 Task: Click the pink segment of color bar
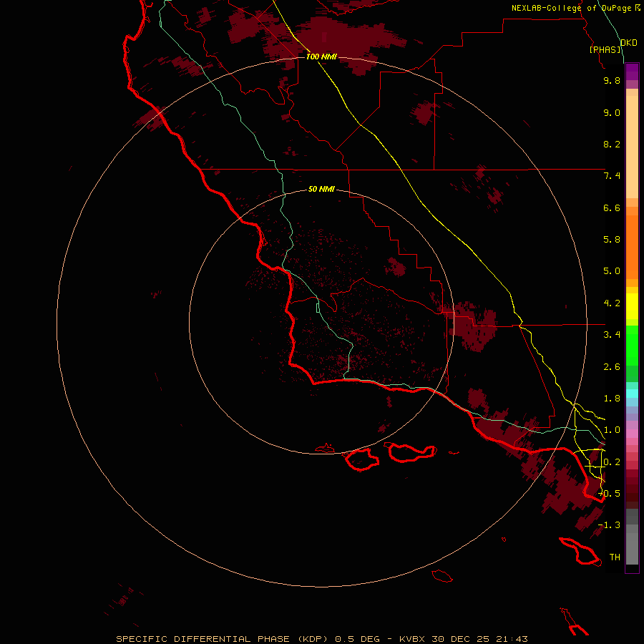(x=632, y=434)
